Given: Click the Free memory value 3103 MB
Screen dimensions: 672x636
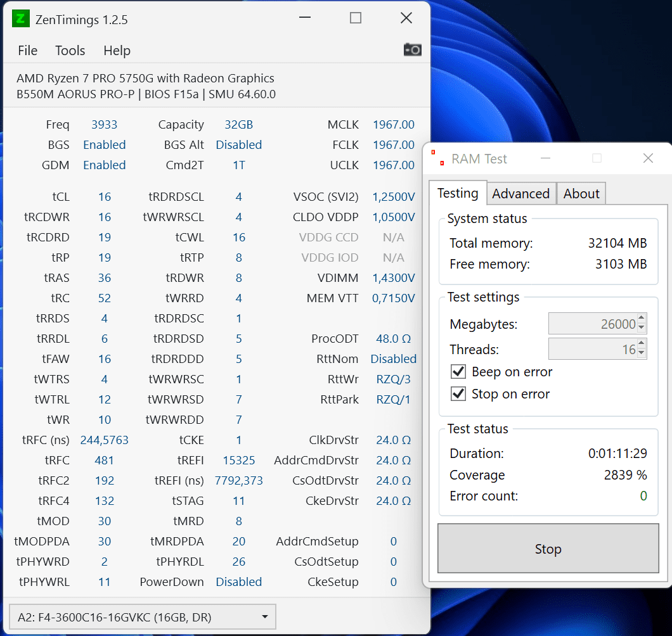Looking at the screenshot, I should click(x=621, y=264).
